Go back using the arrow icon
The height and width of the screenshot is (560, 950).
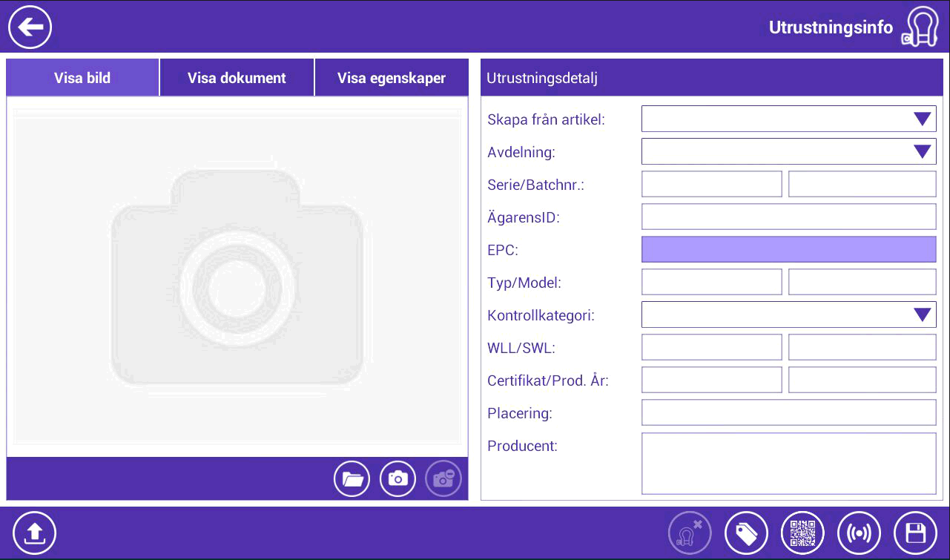coord(30,27)
